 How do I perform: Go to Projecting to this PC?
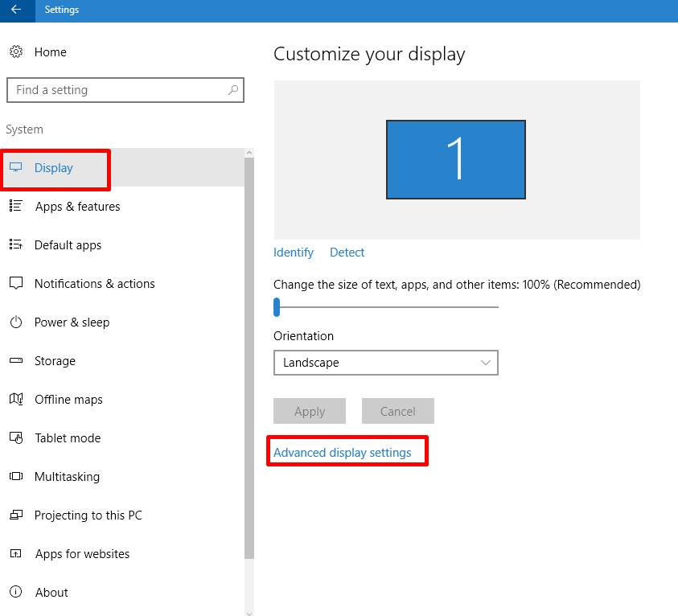pyautogui.click(x=88, y=515)
